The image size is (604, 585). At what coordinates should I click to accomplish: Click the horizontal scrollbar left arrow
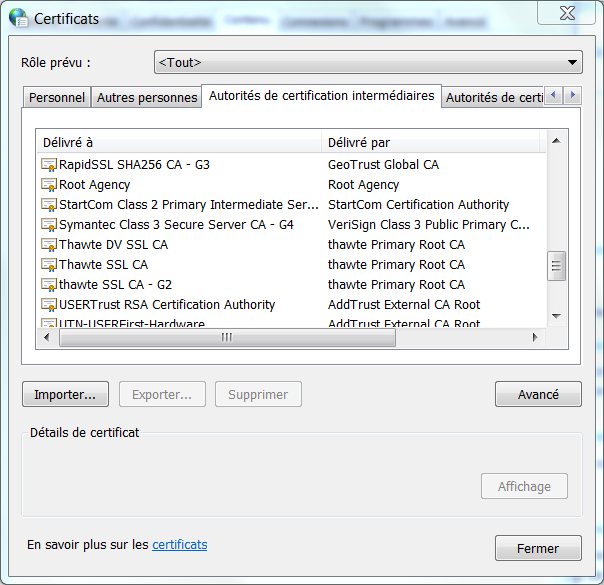click(x=47, y=338)
